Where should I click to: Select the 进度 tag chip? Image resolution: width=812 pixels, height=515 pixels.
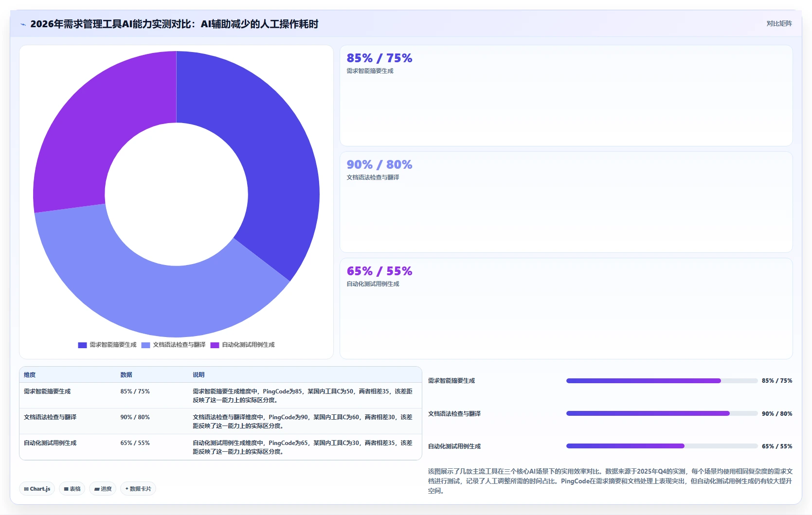103,489
